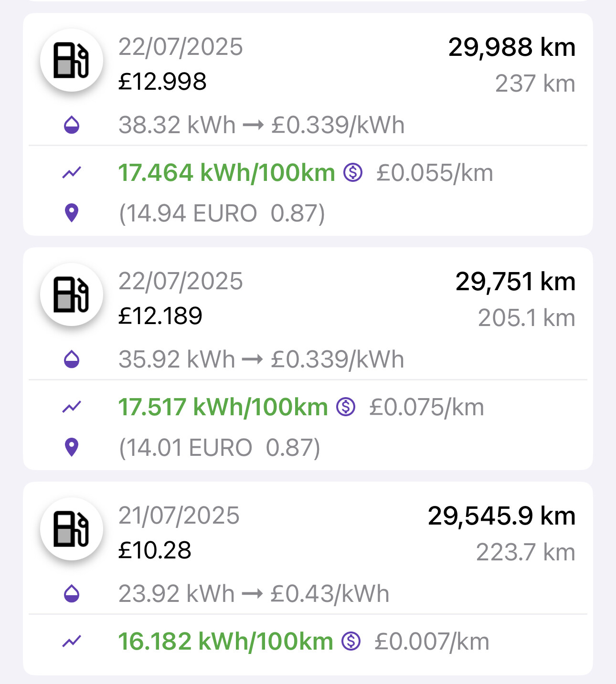Screen dimensions: 616x684
Task: Tap fuel pump icon for 29,545.9 km entry
Action: pos(72,529)
